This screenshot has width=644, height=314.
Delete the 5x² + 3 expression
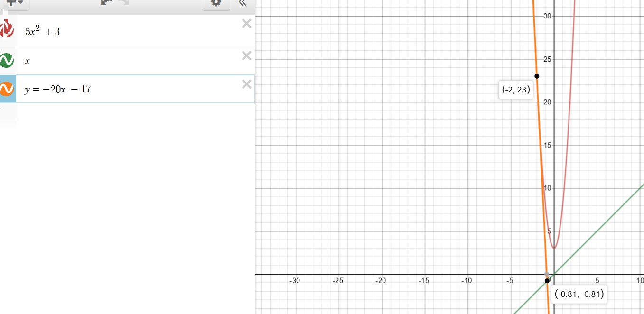click(246, 24)
